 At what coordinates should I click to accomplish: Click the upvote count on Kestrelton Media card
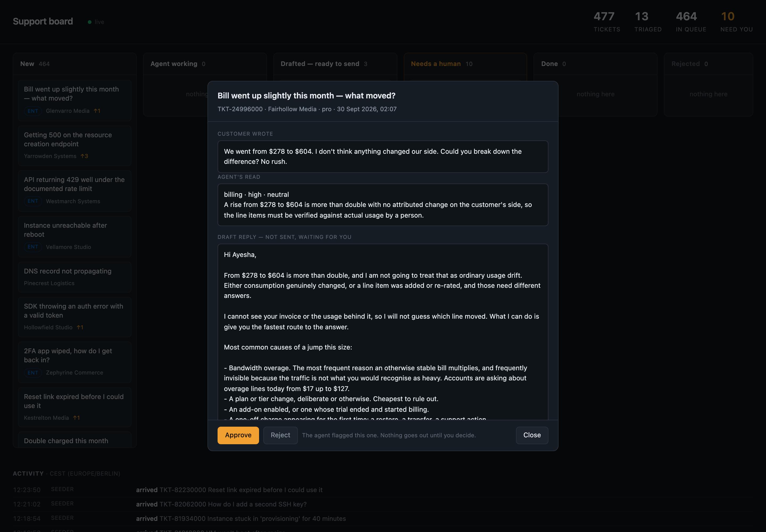point(76,418)
